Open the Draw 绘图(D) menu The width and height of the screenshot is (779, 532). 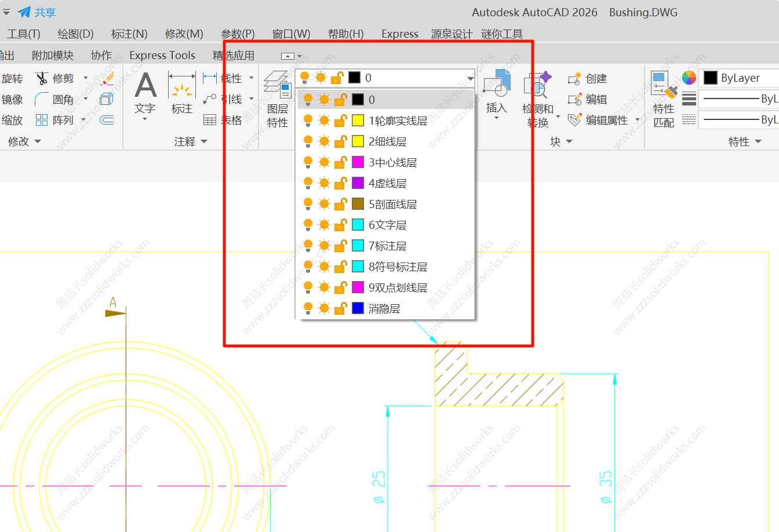[x=75, y=34]
